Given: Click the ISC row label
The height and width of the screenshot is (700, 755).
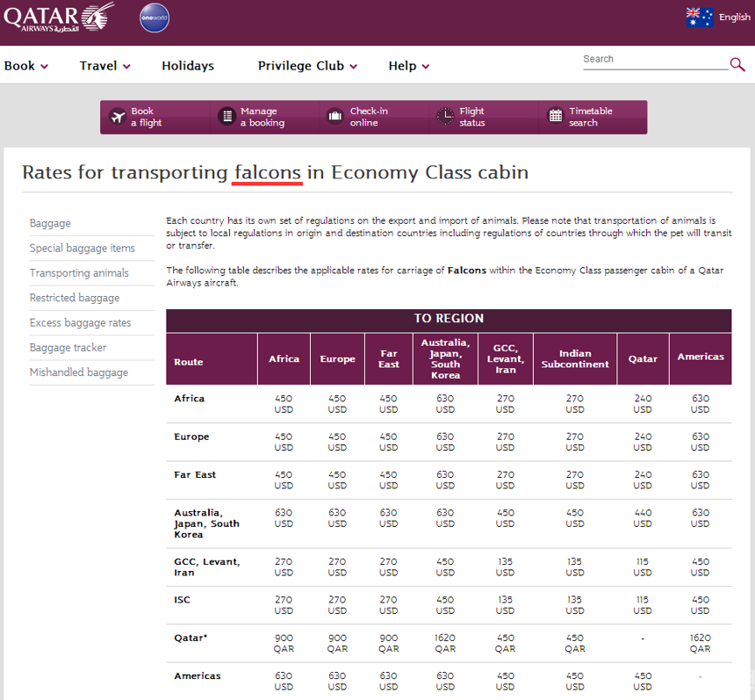Looking at the screenshot, I should click(x=182, y=600).
